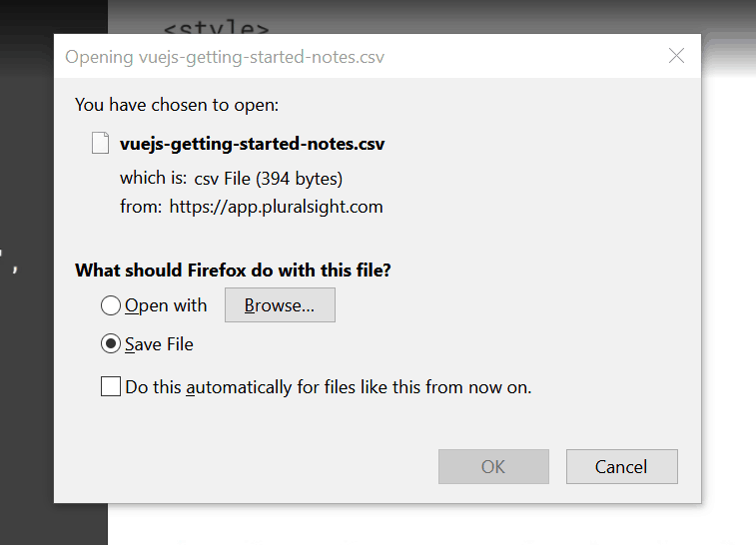Confirm with the OK button
This screenshot has width=756, height=545.
[493, 466]
